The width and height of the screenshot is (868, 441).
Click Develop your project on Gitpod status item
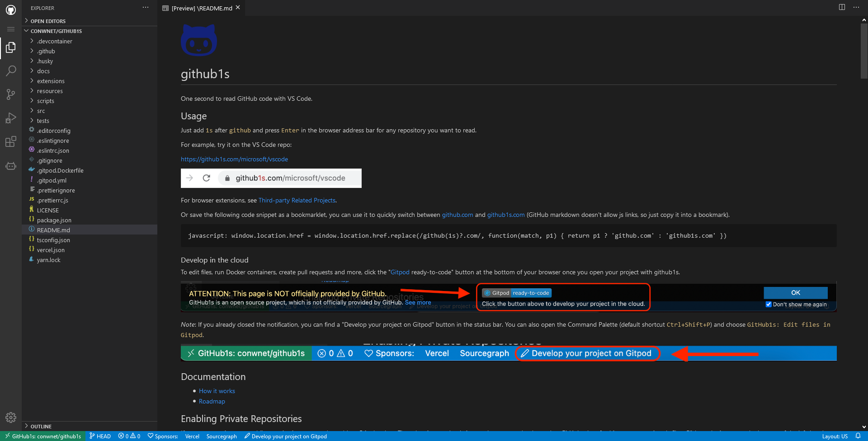tap(285, 436)
